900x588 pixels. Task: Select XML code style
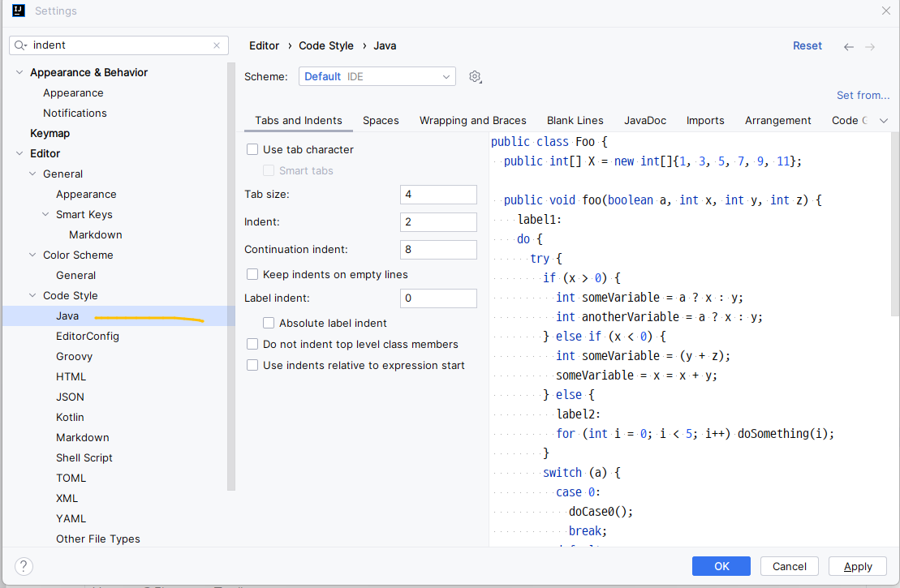(67, 499)
